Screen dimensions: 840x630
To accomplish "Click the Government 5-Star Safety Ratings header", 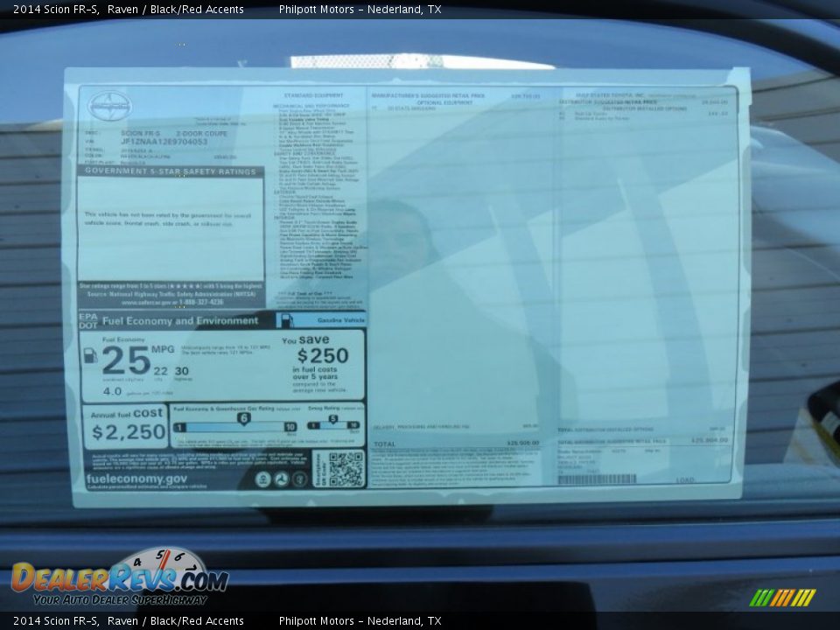I will [x=171, y=171].
